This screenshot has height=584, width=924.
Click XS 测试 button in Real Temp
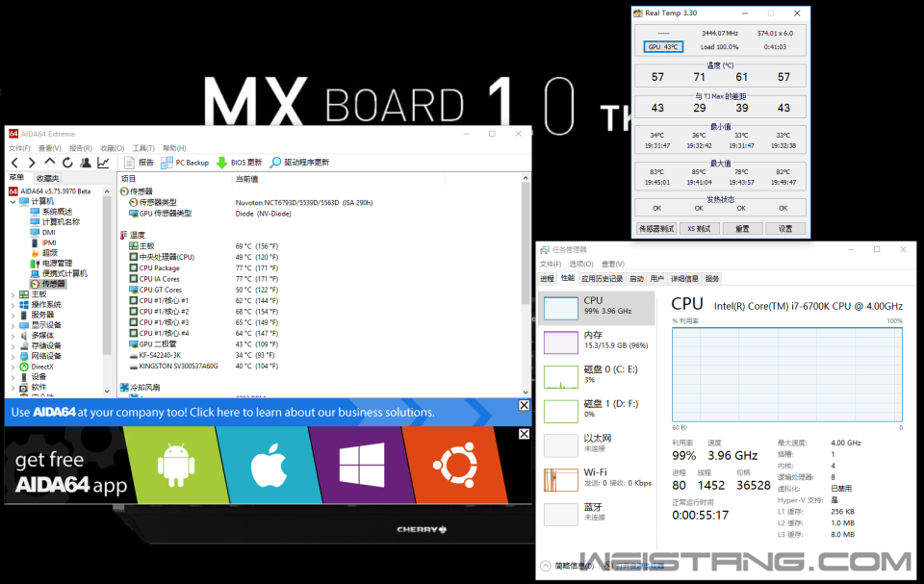pos(699,229)
